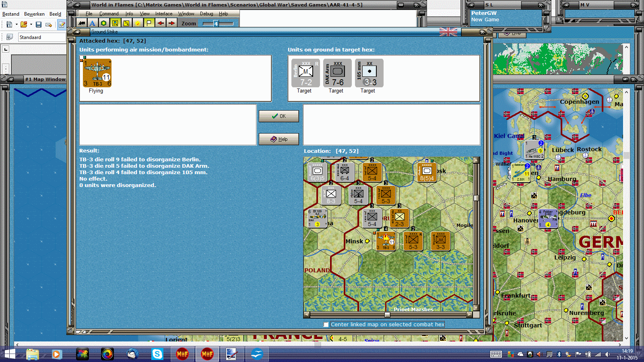Click the combat map horizontal scrollbar thumb
644x362 pixels.
point(387,315)
